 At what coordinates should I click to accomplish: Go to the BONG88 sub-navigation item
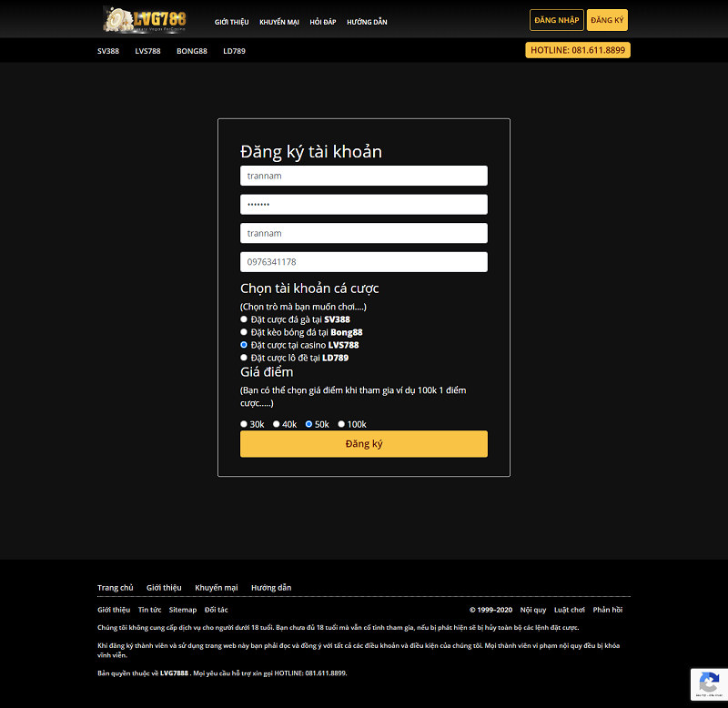[x=192, y=51]
